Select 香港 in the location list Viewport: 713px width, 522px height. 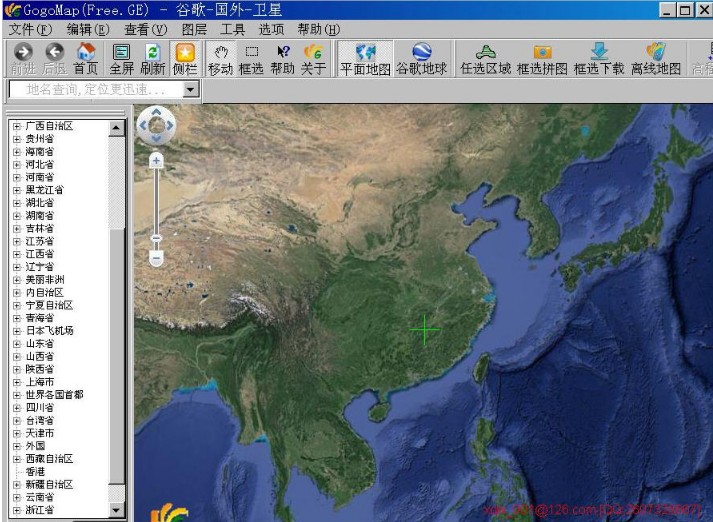[x=36, y=471]
